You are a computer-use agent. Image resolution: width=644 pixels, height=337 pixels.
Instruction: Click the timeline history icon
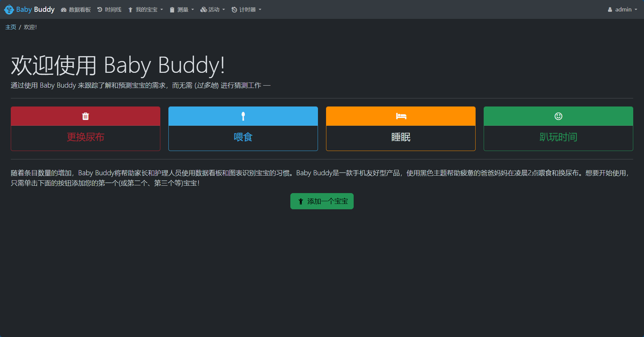click(x=100, y=9)
